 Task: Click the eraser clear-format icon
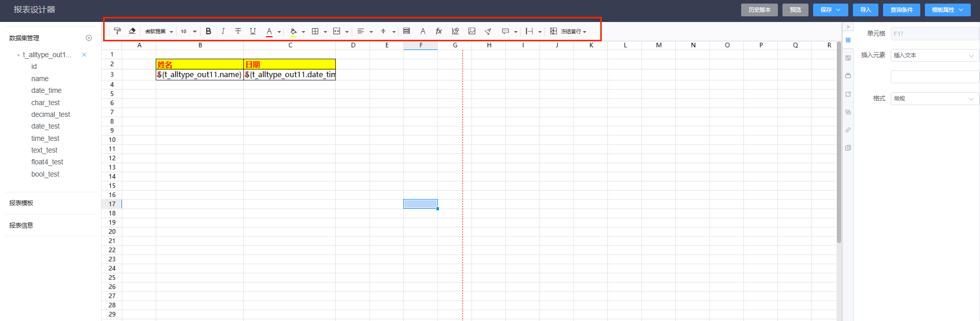(x=132, y=31)
